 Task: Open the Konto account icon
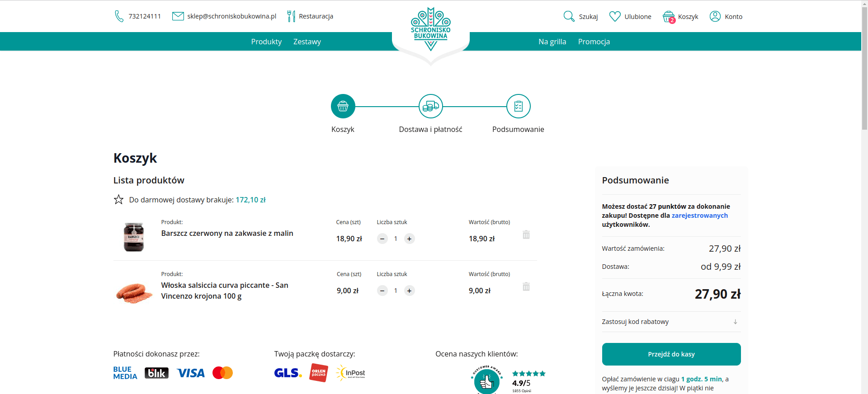(715, 16)
